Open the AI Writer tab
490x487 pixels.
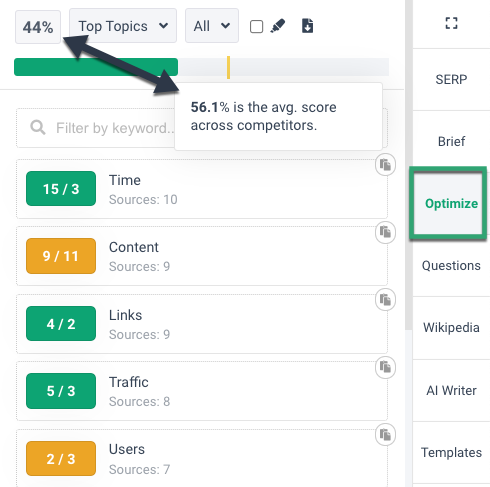click(x=451, y=390)
